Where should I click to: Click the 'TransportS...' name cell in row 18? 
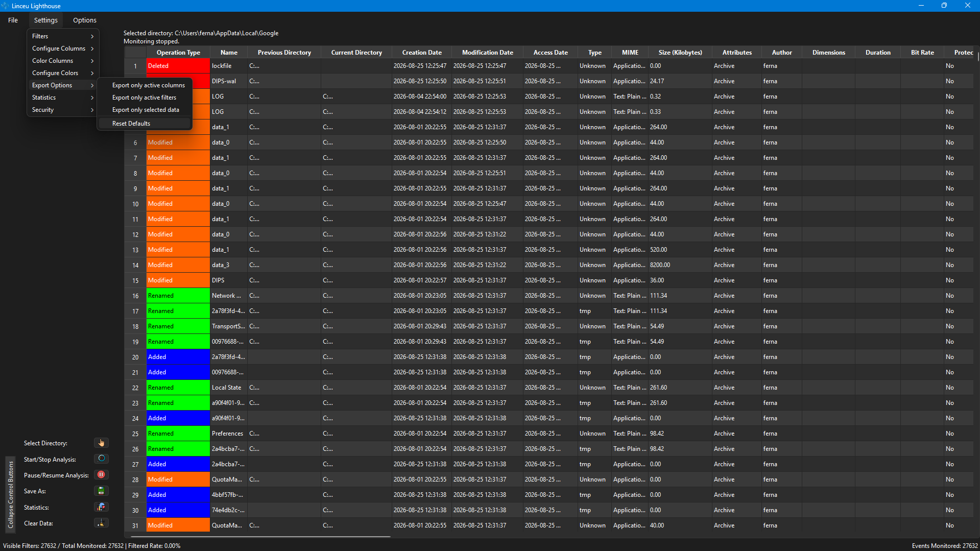point(229,326)
